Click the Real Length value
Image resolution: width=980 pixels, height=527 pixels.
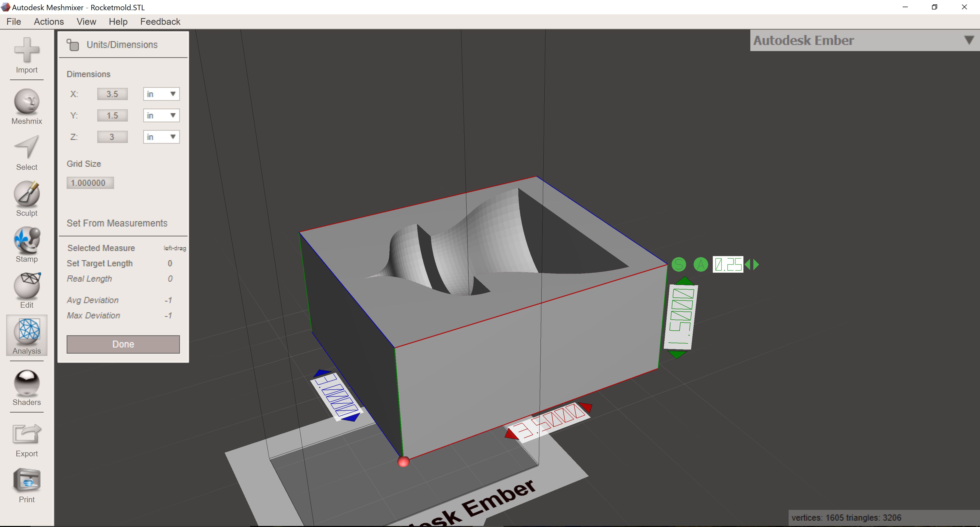(x=170, y=279)
